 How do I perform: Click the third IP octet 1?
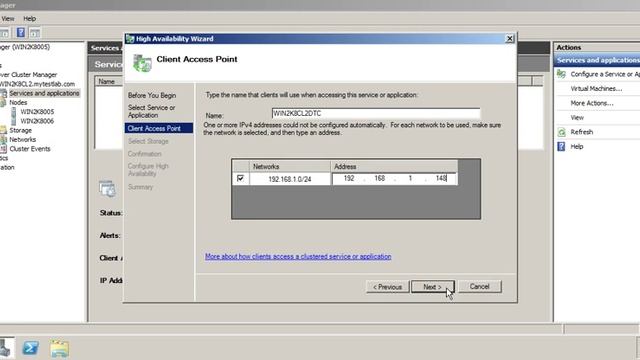pyautogui.click(x=410, y=178)
